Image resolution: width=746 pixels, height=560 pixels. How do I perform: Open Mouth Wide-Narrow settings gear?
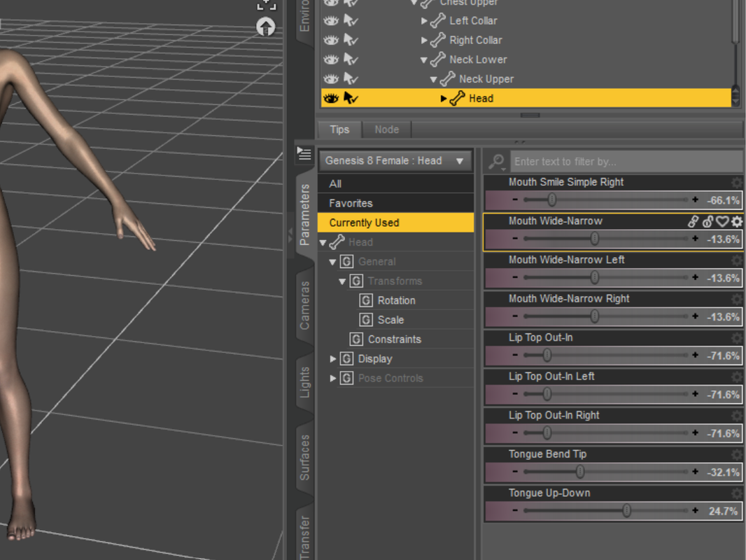click(x=737, y=221)
